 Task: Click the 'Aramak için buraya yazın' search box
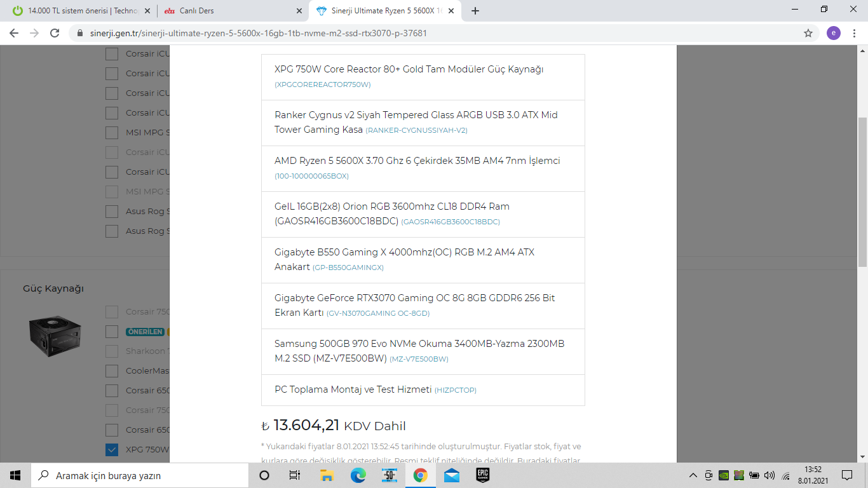(139, 475)
